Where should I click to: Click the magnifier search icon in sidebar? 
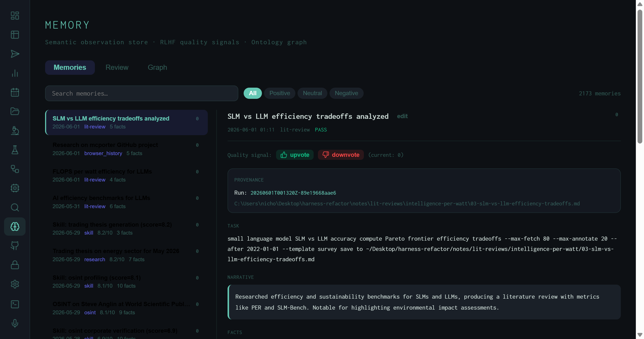point(15,207)
